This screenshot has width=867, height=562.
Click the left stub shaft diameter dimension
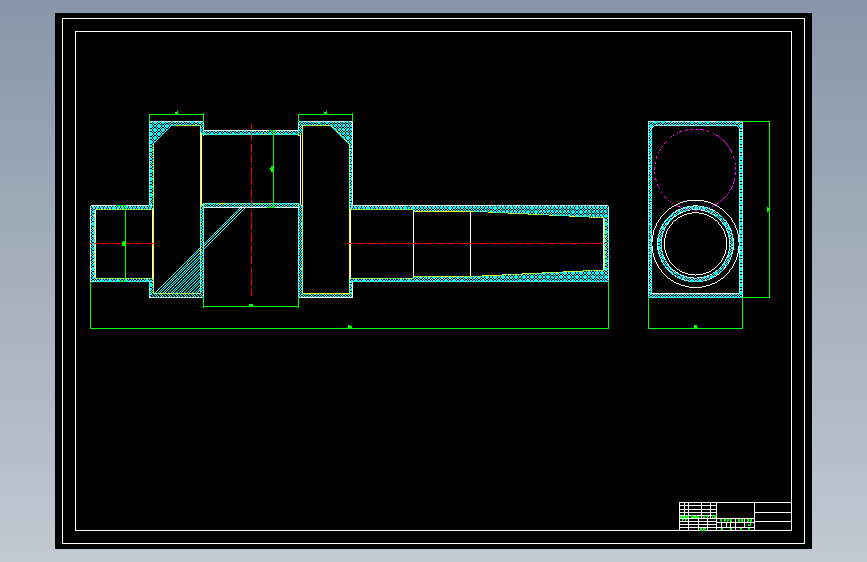(126, 243)
